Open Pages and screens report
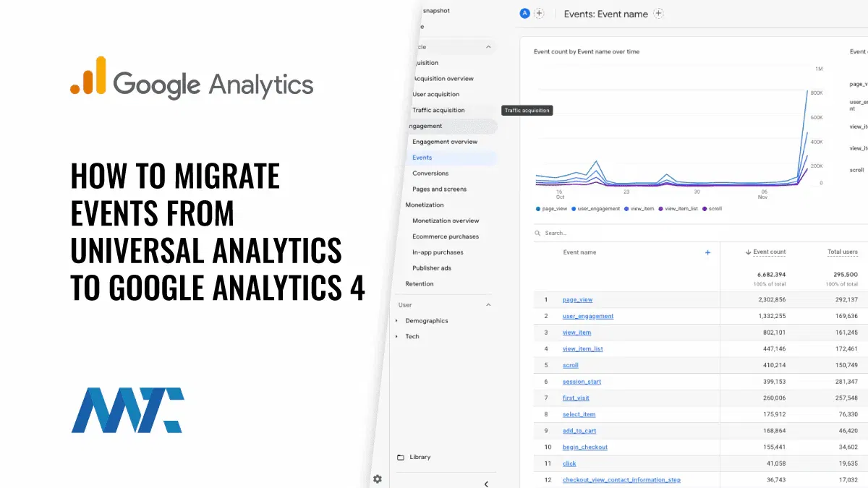Image resolution: width=868 pixels, height=488 pixels. (440, 189)
